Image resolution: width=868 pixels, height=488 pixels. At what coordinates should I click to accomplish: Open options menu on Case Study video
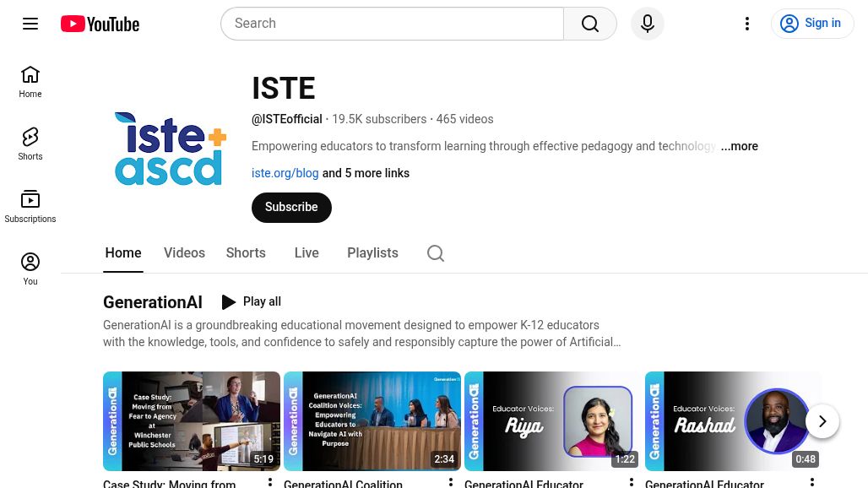click(270, 481)
